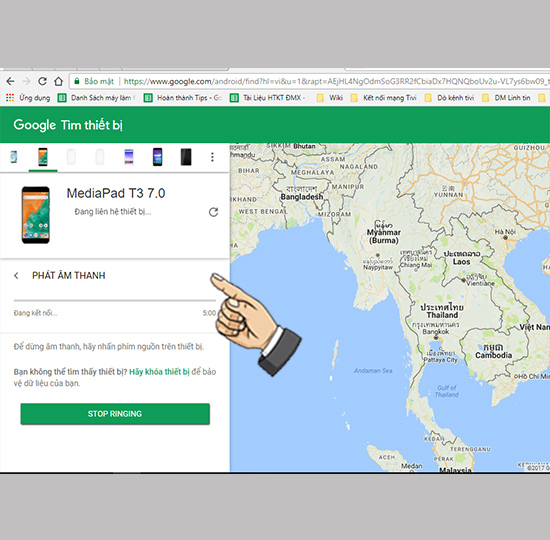Viewport: 550px width, 540px height.
Task: Go to browser home page icon
Action: (x=59, y=81)
